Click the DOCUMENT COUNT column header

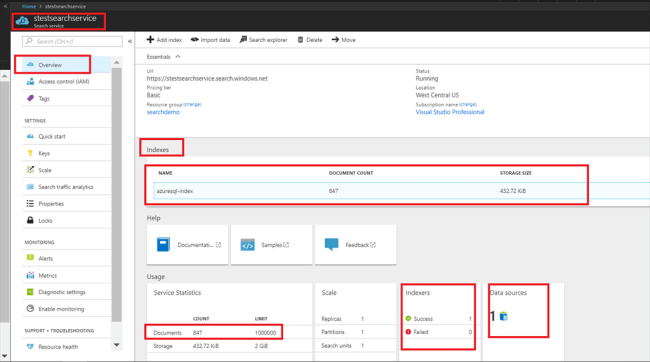point(351,173)
